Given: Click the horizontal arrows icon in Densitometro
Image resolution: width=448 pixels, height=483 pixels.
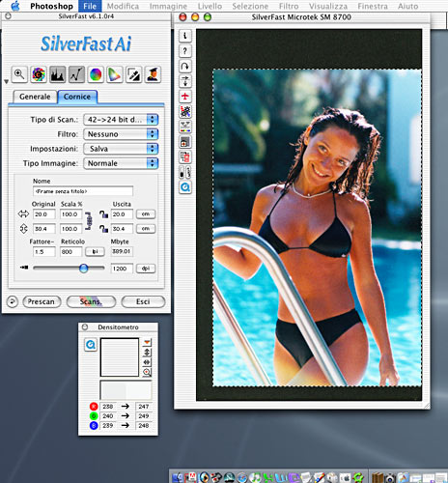Looking at the screenshot, I should click(147, 362).
